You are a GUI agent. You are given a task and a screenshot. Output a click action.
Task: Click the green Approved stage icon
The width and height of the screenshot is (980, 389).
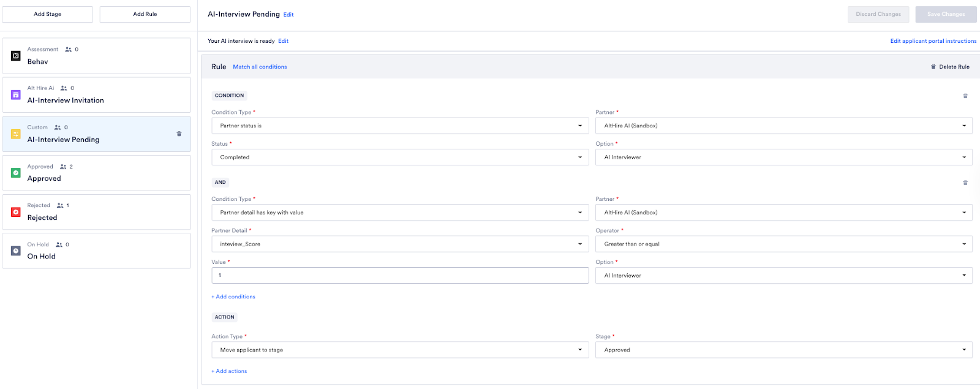click(16, 173)
